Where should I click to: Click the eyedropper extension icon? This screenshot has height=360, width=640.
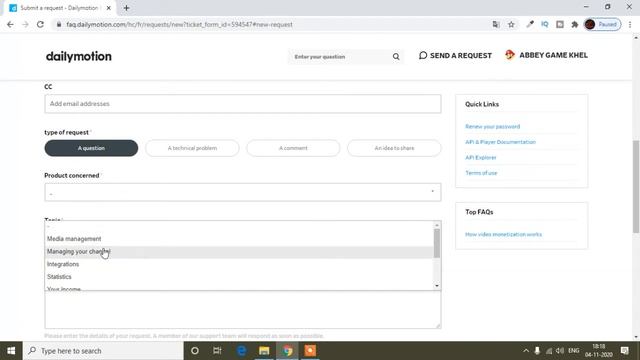point(530,24)
